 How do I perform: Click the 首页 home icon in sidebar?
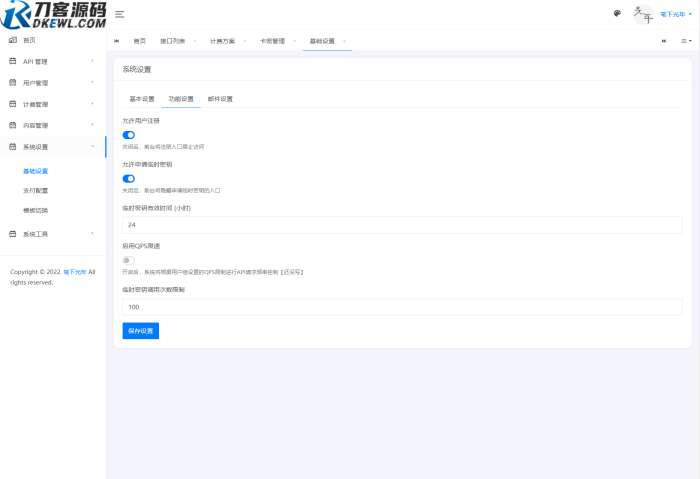(x=13, y=40)
